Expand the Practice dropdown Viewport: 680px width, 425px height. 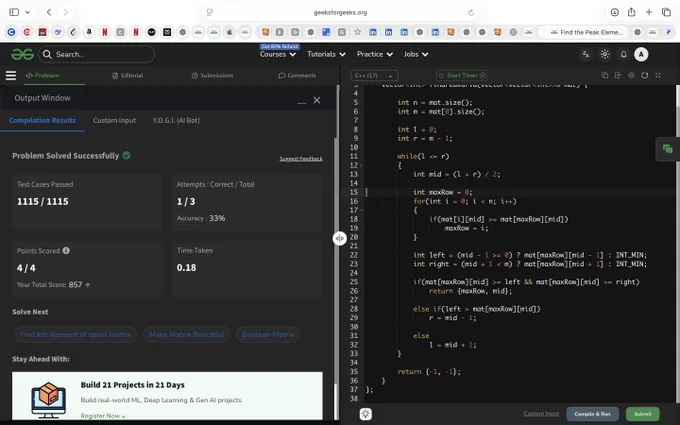click(x=375, y=54)
